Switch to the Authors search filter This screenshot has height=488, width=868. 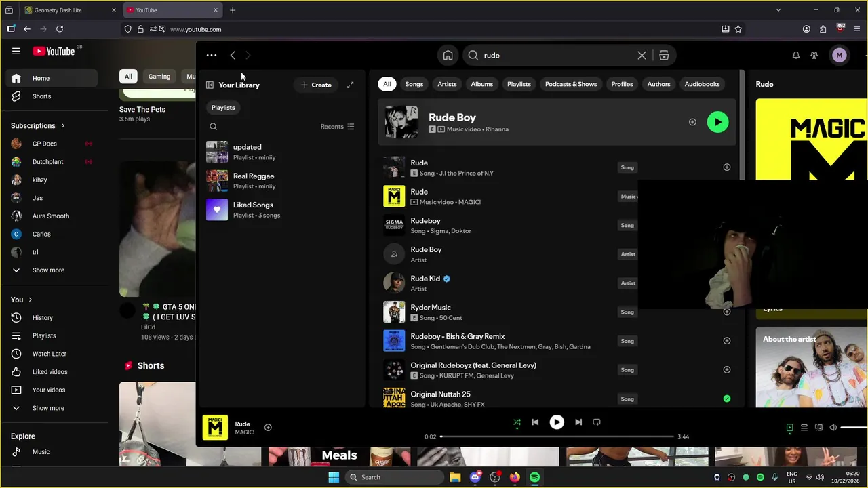658,84
